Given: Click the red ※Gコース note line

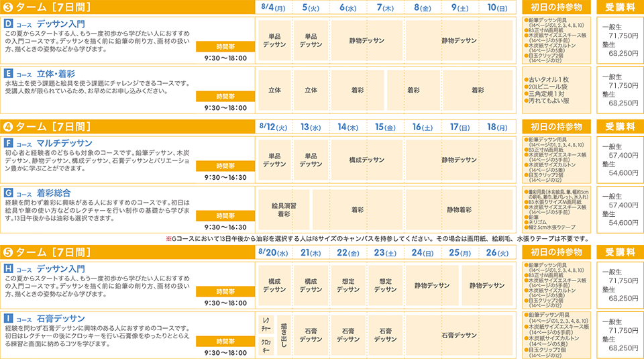Looking at the screenshot, I should (377, 239).
